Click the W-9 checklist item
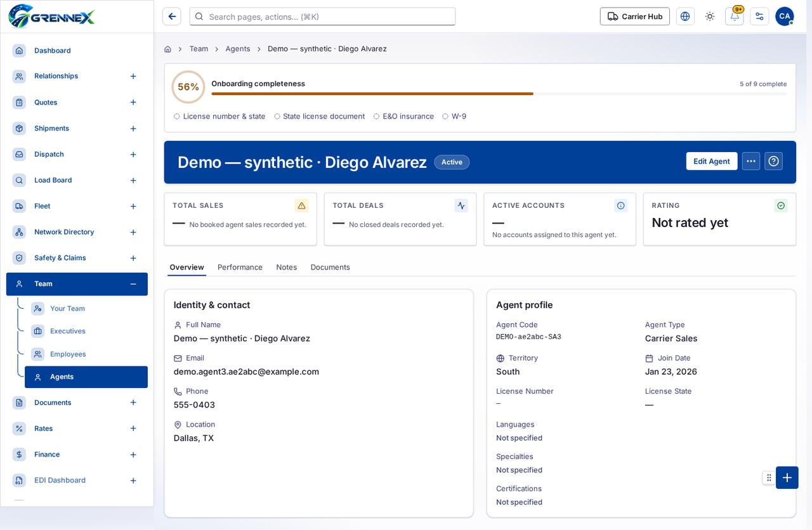 [x=454, y=117]
